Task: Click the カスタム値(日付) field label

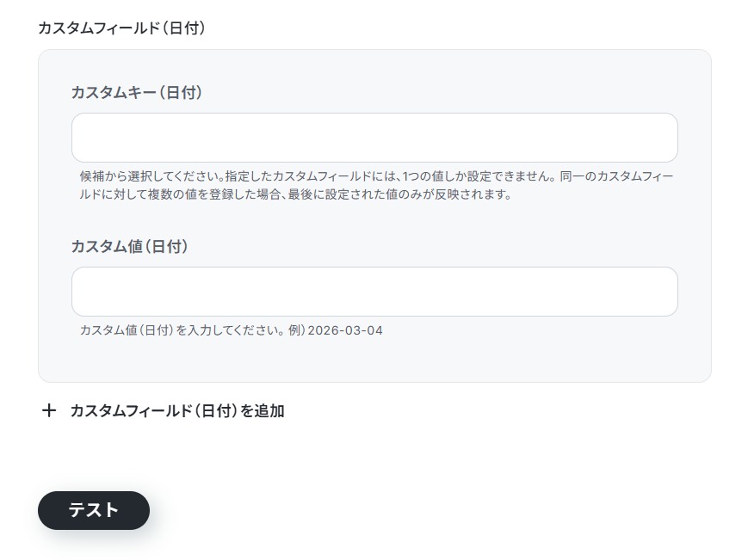Action: coord(130,246)
